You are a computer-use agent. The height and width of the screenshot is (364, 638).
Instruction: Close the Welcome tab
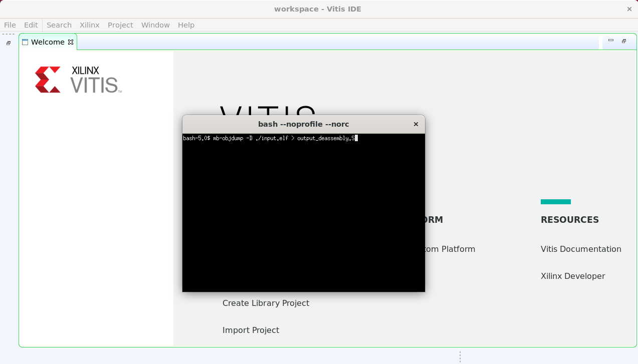click(x=70, y=42)
